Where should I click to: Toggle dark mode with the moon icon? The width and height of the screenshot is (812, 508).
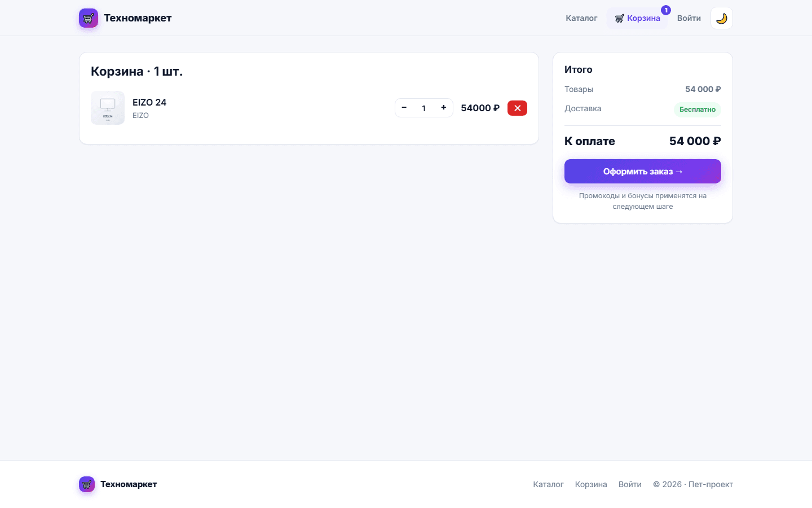click(722, 18)
